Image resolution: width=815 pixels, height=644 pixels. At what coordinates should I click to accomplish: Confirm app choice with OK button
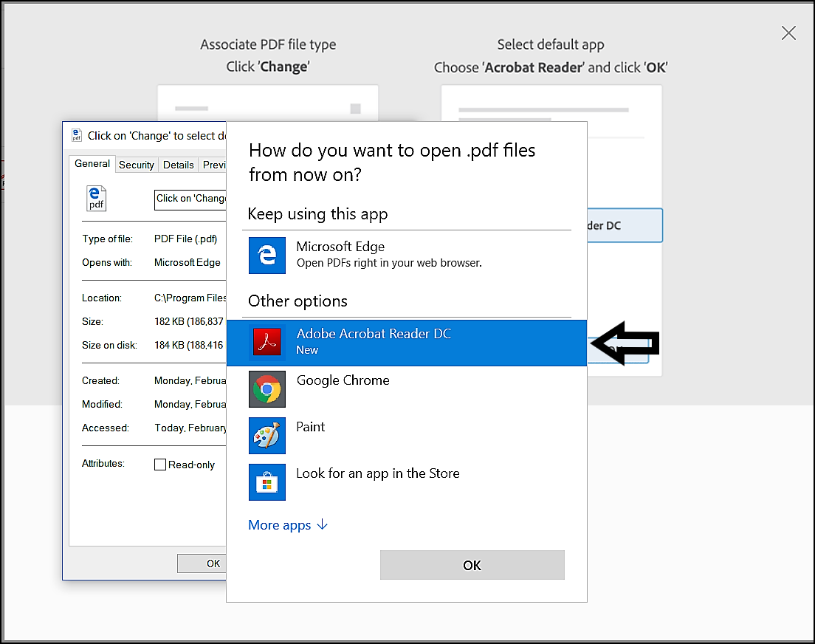[x=472, y=565]
